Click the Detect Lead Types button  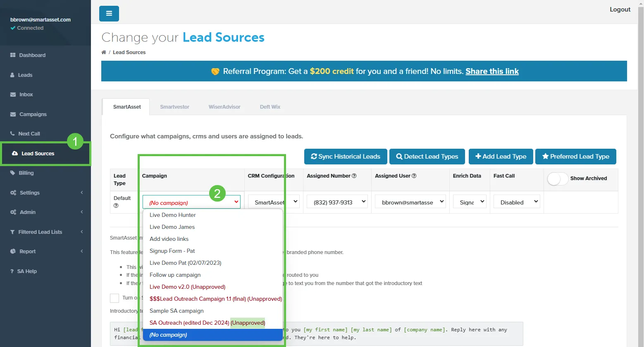[x=427, y=157]
